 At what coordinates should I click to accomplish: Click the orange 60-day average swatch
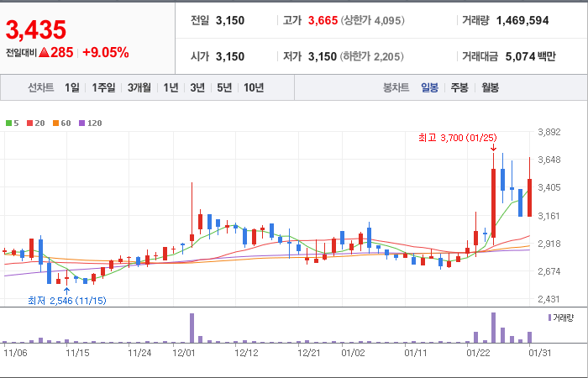pyautogui.click(x=55, y=123)
